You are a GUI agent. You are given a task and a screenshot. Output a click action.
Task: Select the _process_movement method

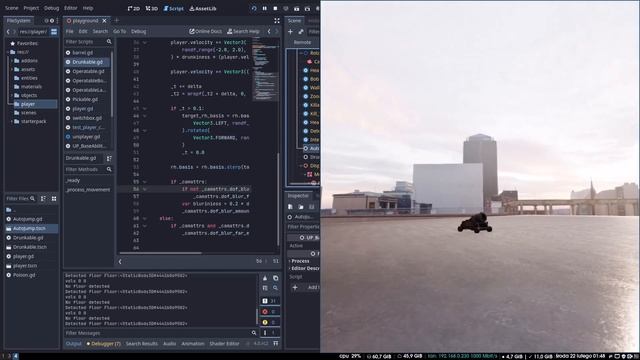tap(88, 190)
